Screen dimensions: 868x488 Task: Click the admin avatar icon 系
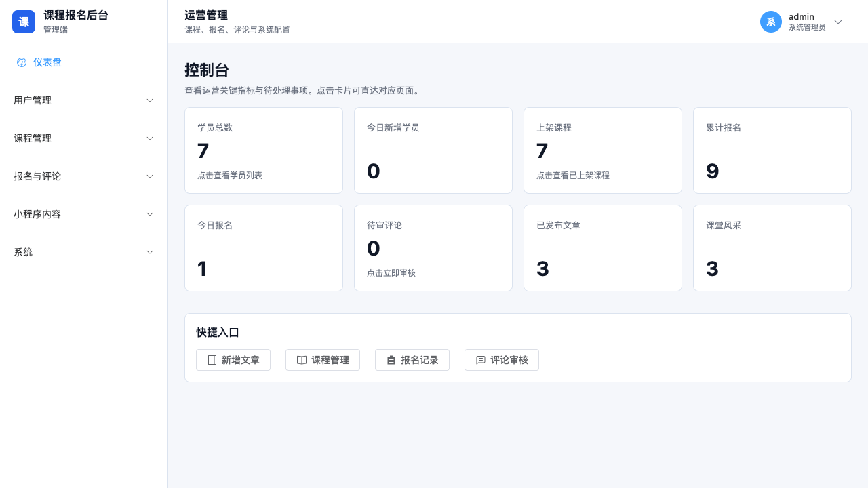tap(771, 22)
